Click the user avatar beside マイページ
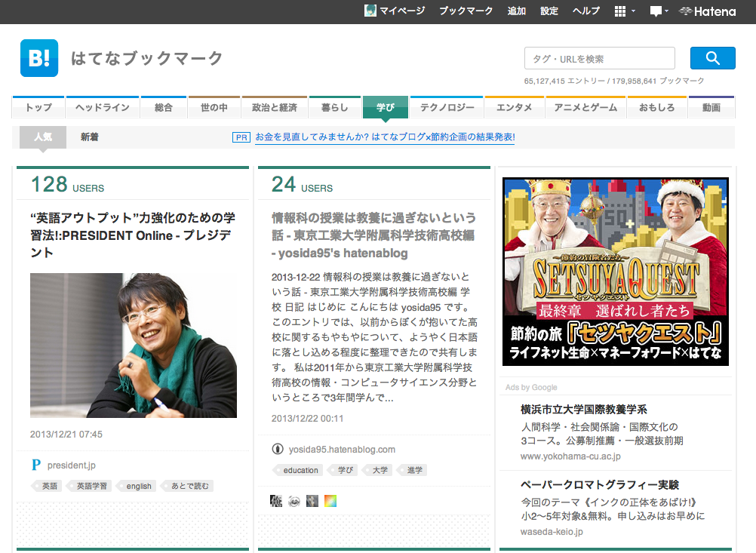756x553 pixels. 370,11
